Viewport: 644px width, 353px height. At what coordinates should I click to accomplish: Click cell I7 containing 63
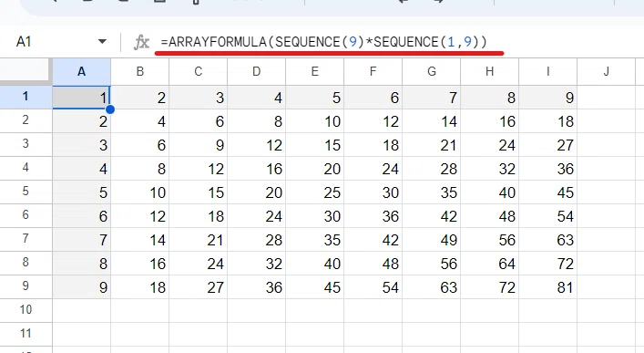[x=548, y=240]
